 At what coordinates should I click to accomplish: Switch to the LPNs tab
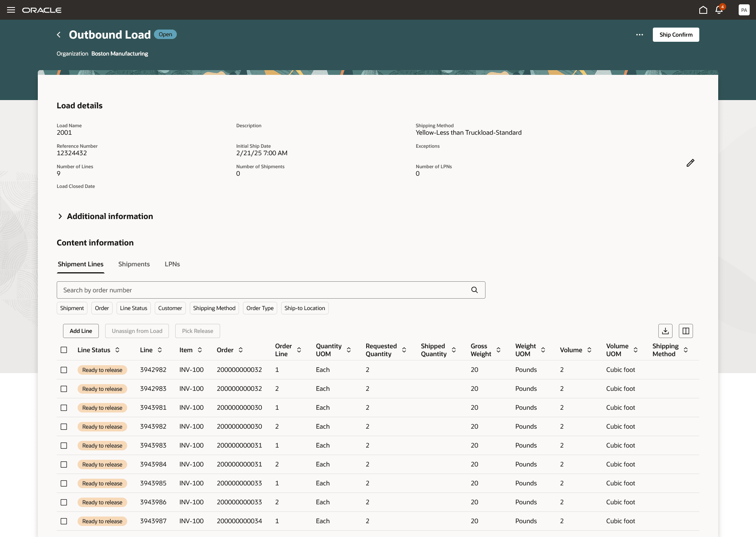(x=172, y=264)
